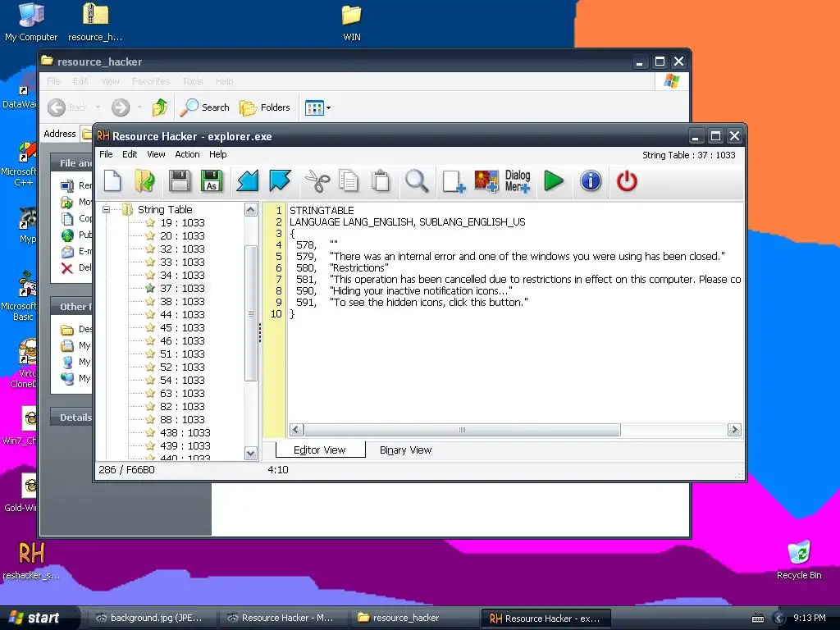The width and height of the screenshot is (840, 630).
Task: Select tree item 439 : 1033
Action: pos(185,445)
